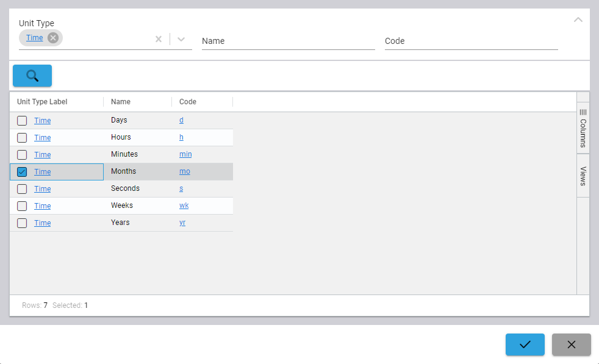
Task: Check the Minutes row checkbox
Action: coord(22,155)
